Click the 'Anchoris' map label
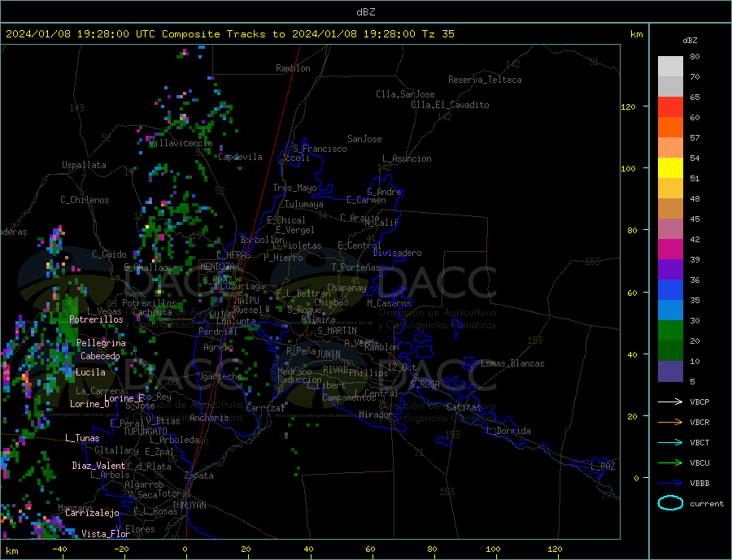Image resolution: width=732 pixels, height=560 pixels. tap(209, 418)
